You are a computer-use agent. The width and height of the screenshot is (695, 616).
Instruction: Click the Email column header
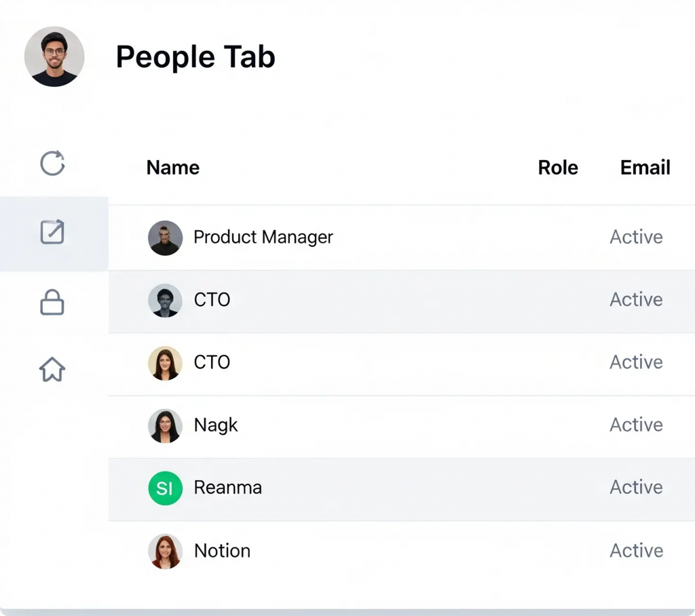(645, 168)
